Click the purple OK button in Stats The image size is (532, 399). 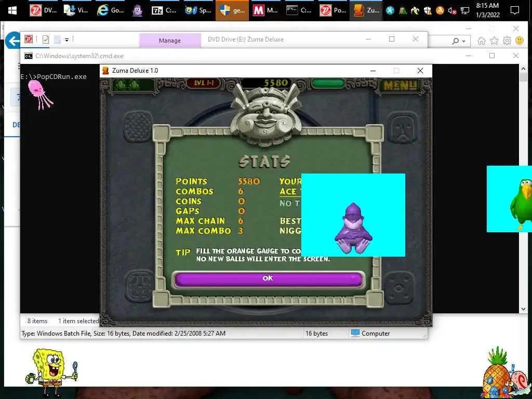tap(268, 279)
